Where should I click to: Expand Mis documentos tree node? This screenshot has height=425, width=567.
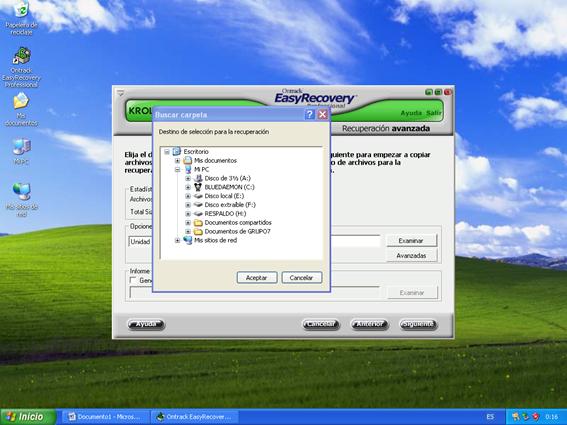(177, 160)
